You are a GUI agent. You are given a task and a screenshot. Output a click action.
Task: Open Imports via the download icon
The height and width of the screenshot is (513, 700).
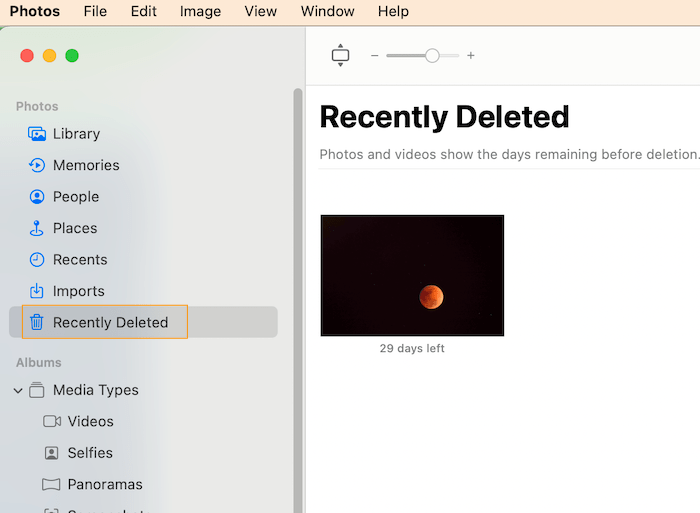pyautogui.click(x=37, y=291)
